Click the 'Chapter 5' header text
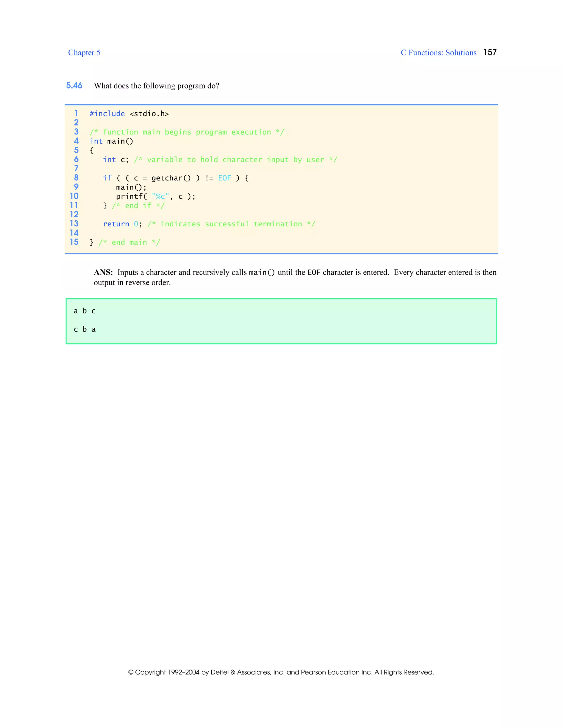 coord(84,53)
